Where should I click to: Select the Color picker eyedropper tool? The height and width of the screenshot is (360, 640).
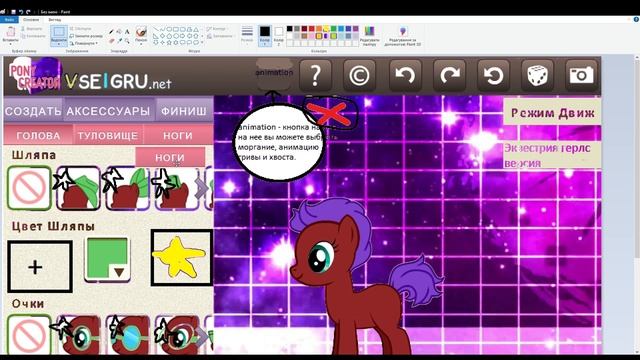(x=119, y=40)
